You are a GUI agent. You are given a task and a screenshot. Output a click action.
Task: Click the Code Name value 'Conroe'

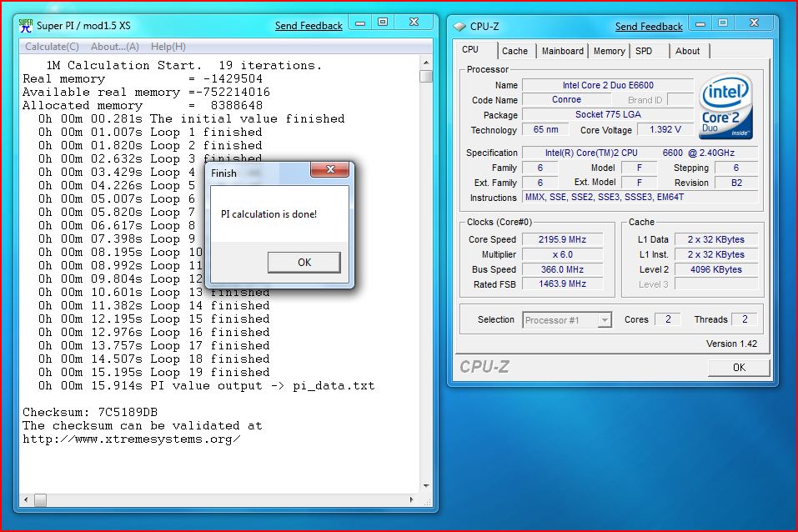click(566, 100)
